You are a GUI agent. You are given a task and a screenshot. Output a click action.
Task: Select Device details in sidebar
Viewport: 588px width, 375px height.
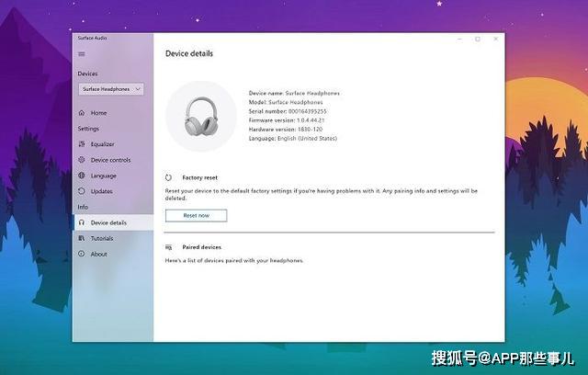[113, 222]
